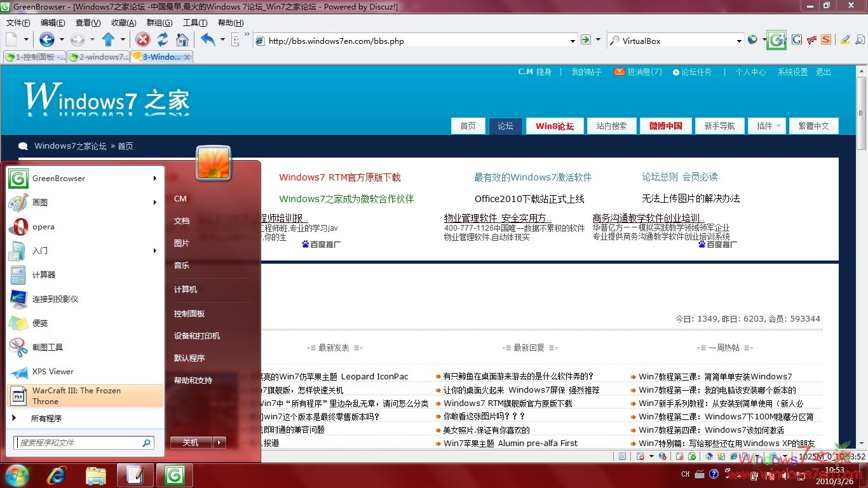This screenshot has width=868, height=488.
Task: Open Windows Explorer folder on the taskbar
Action: coord(96,475)
